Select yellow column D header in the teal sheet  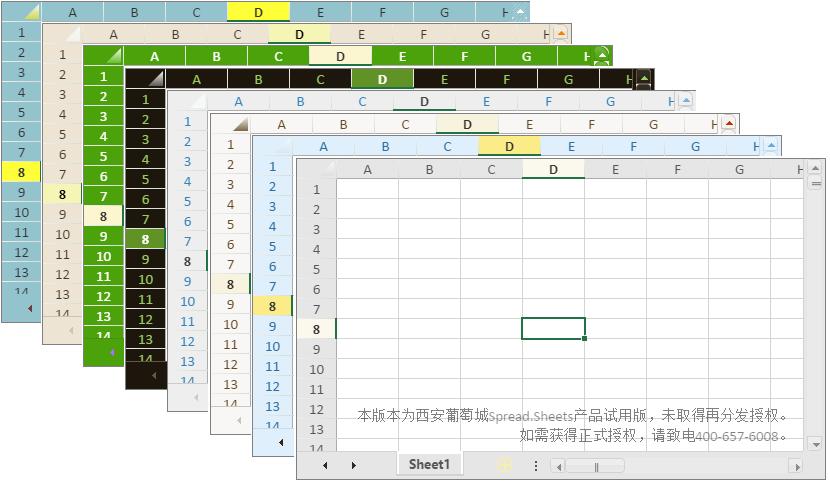258,12
